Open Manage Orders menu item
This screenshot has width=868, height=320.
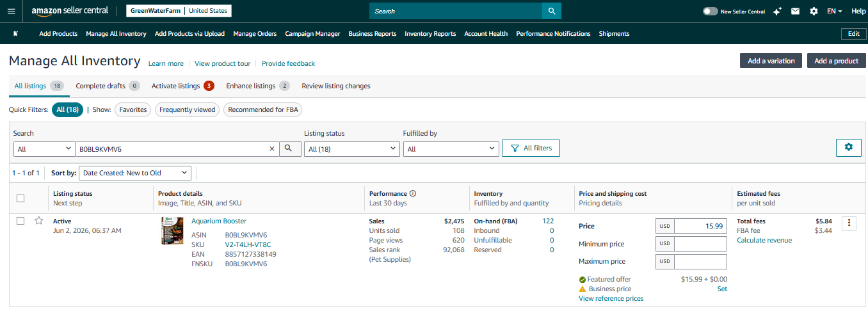(255, 33)
